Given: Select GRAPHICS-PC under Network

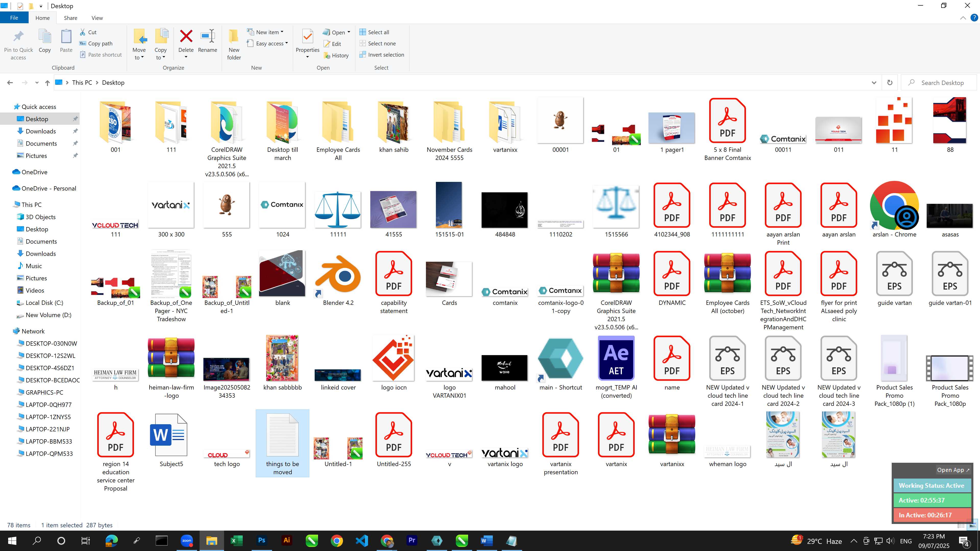Looking at the screenshot, I should (x=44, y=392).
